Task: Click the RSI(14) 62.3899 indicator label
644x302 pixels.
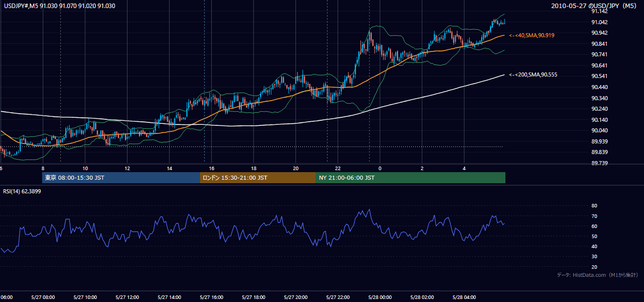Action: pos(23,191)
